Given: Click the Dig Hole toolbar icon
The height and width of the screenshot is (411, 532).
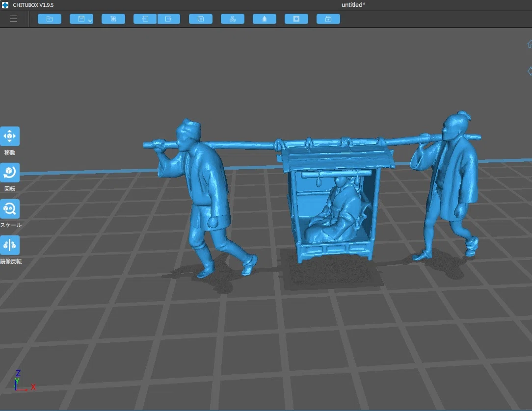Looking at the screenshot, I should click(296, 19).
